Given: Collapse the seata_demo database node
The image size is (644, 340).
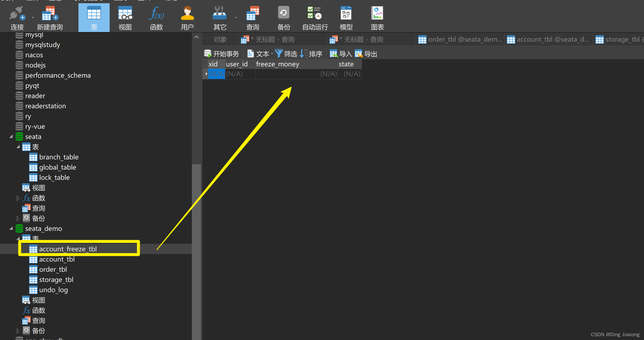Looking at the screenshot, I should coord(11,228).
